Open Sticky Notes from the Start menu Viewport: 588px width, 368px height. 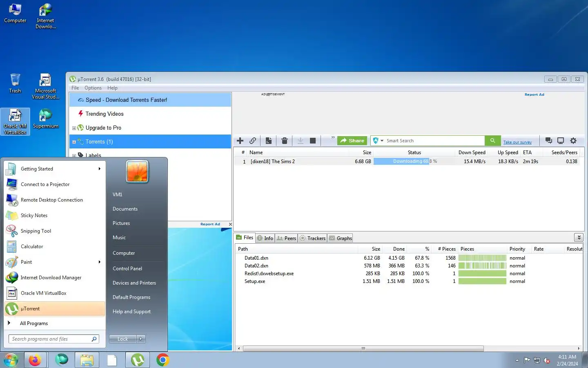pyautogui.click(x=55, y=215)
